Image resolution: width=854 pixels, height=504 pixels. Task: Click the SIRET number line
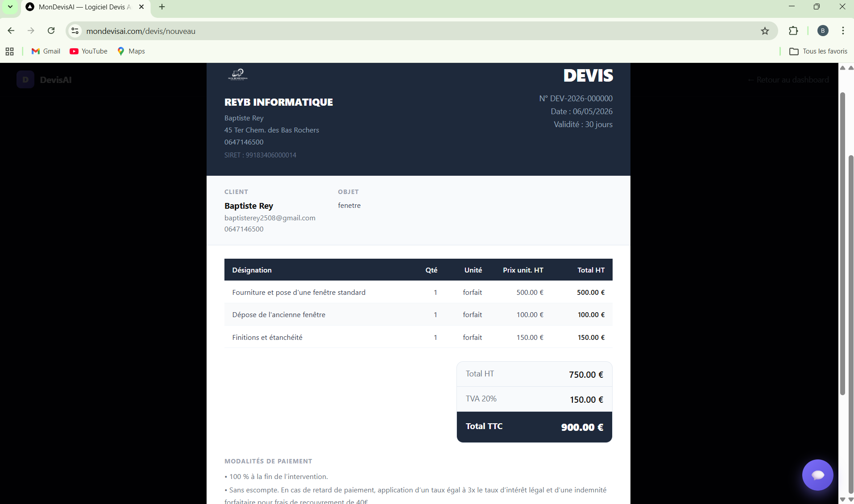pos(260,155)
